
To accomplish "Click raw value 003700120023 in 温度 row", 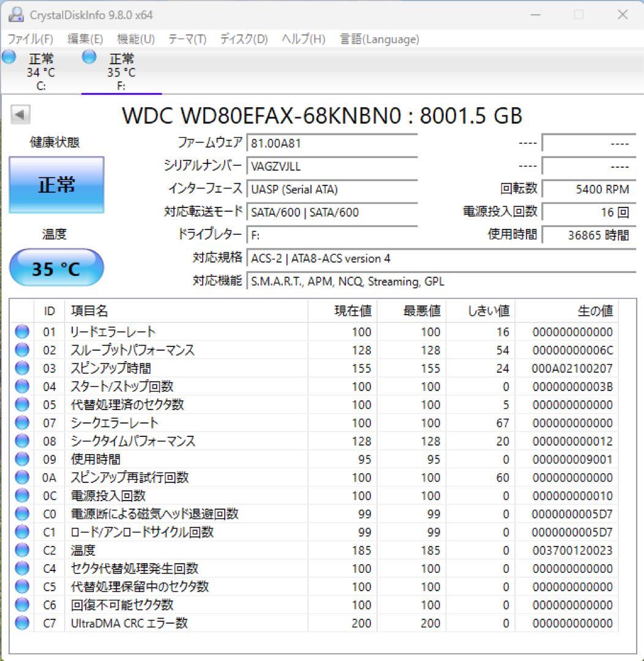I will pyautogui.click(x=572, y=551).
